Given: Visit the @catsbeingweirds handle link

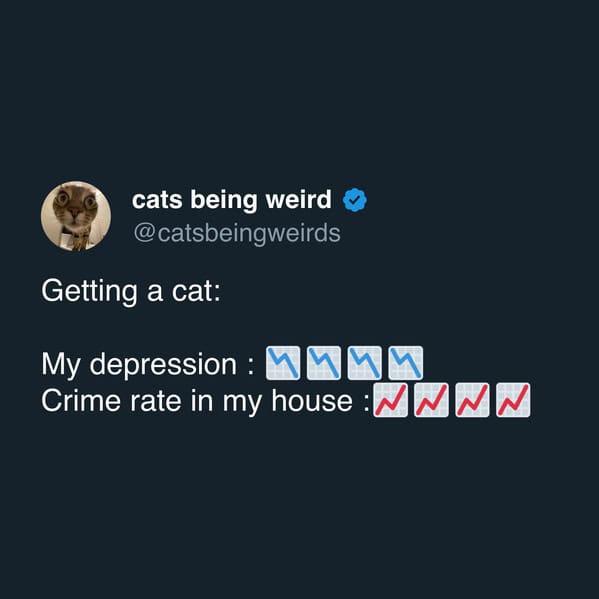Looking at the screenshot, I should coord(237,233).
